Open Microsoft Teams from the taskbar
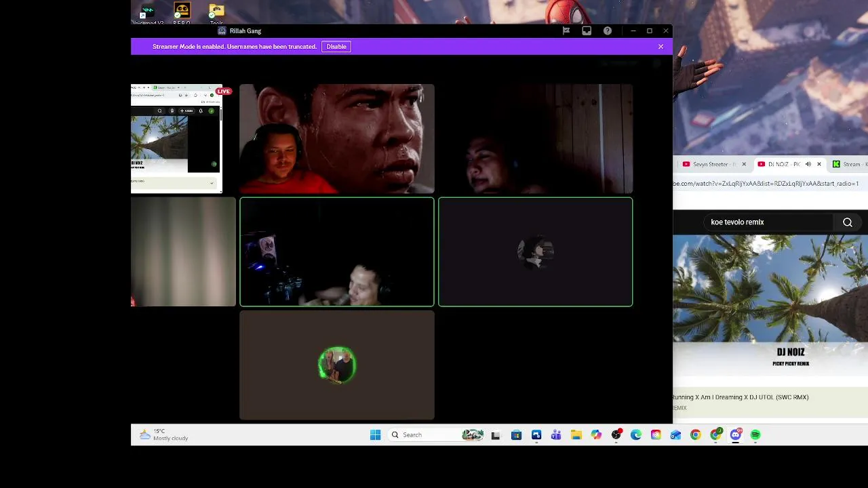 tap(556, 435)
